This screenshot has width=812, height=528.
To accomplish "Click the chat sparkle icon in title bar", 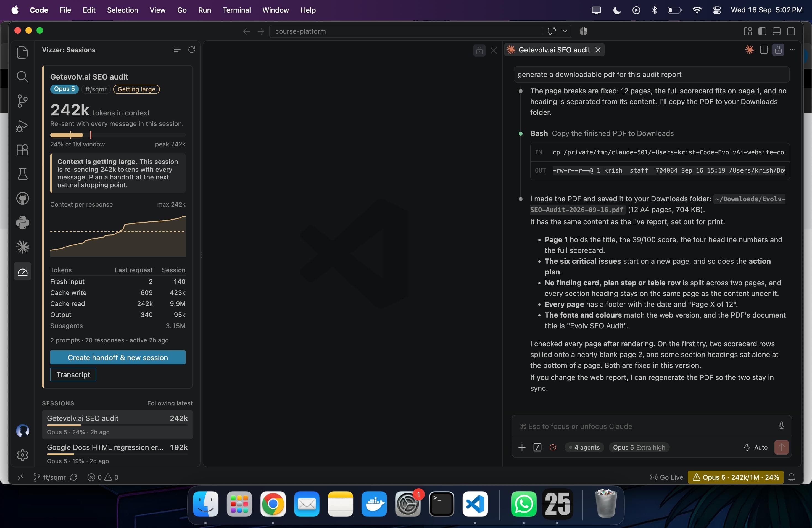I will (x=552, y=31).
